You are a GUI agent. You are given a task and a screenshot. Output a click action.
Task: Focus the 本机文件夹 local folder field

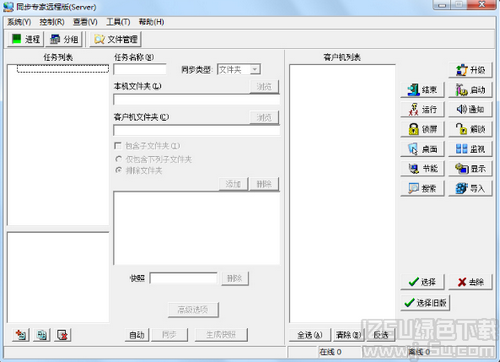click(197, 99)
